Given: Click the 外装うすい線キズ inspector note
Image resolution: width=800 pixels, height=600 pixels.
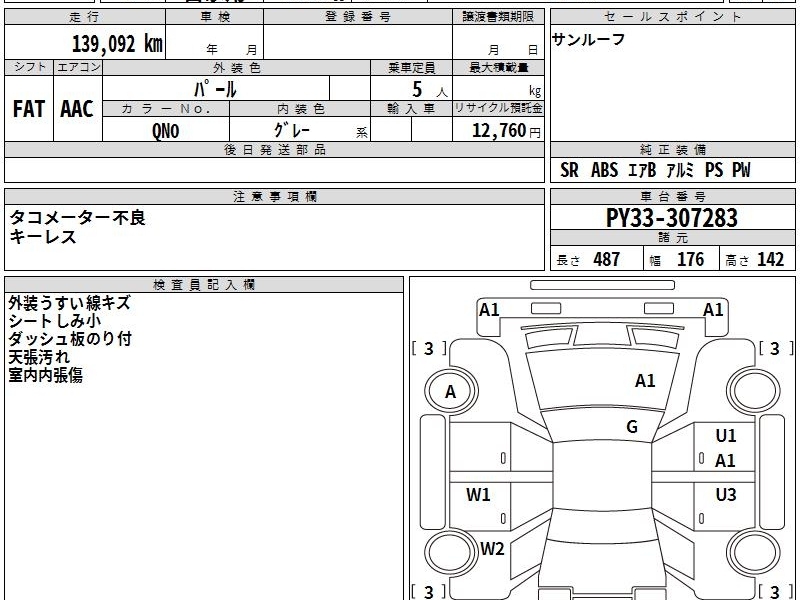Looking at the screenshot, I should coord(69,303).
